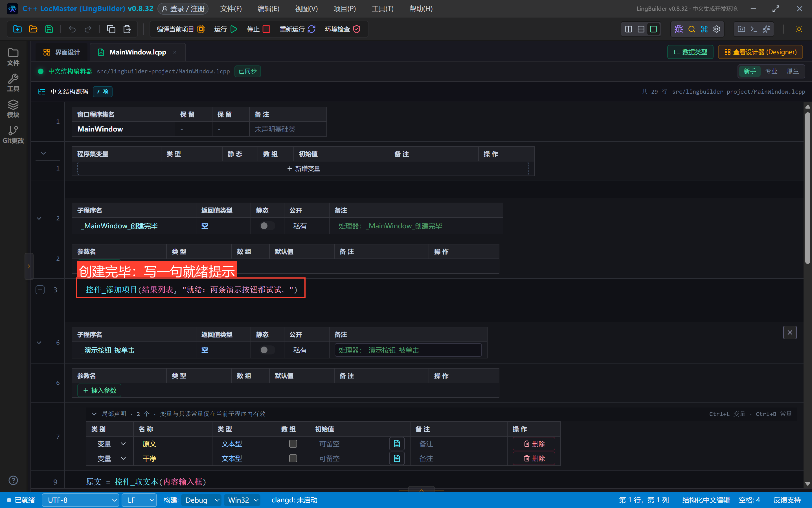Click the AI sparkle icon
The image size is (812, 508).
(x=766, y=29)
